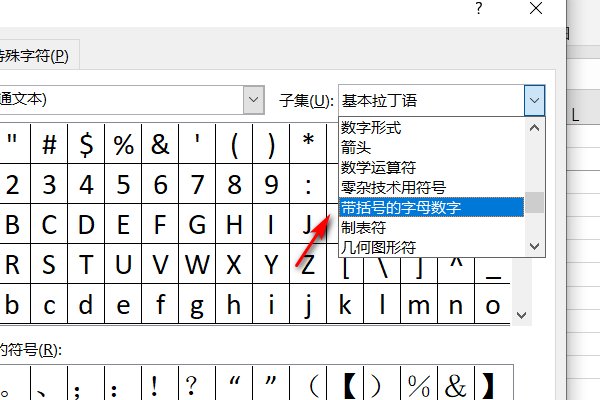The image size is (600, 400).
Task: Pick the underscore _ symbol cell
Action: [x=493, y=270]
